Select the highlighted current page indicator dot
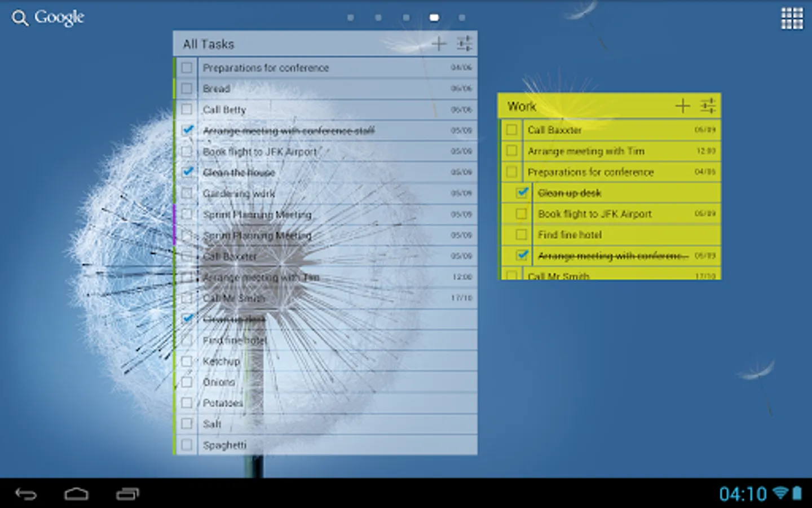Image resolution: width=812 pixels, height=508 pixels. pos(434,17)
